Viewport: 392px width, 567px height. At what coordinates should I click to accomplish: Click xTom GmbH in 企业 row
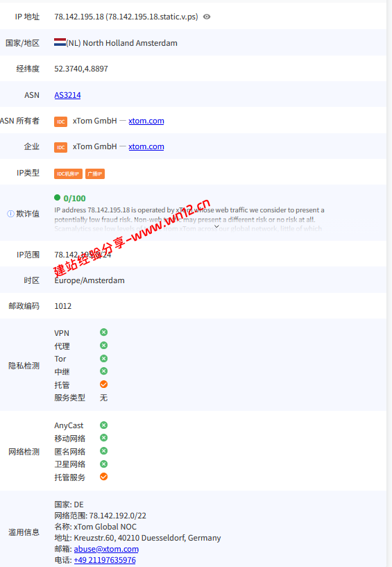click(95, 146)
